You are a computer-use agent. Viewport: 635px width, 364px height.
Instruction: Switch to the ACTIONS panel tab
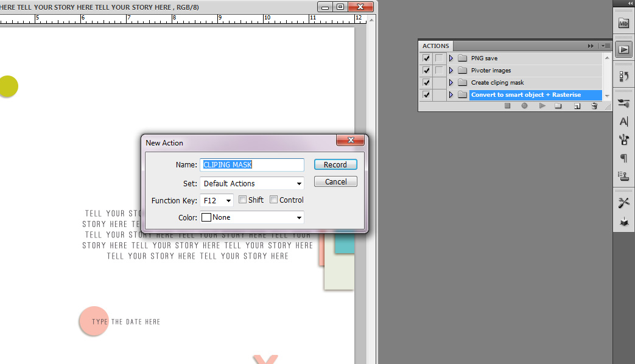pos(436,46)
